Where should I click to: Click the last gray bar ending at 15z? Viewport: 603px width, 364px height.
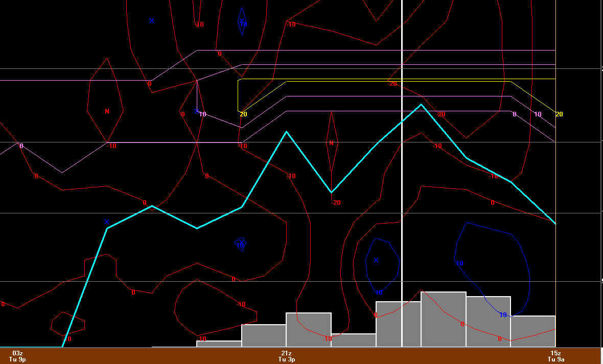click(x=533, y=331)
